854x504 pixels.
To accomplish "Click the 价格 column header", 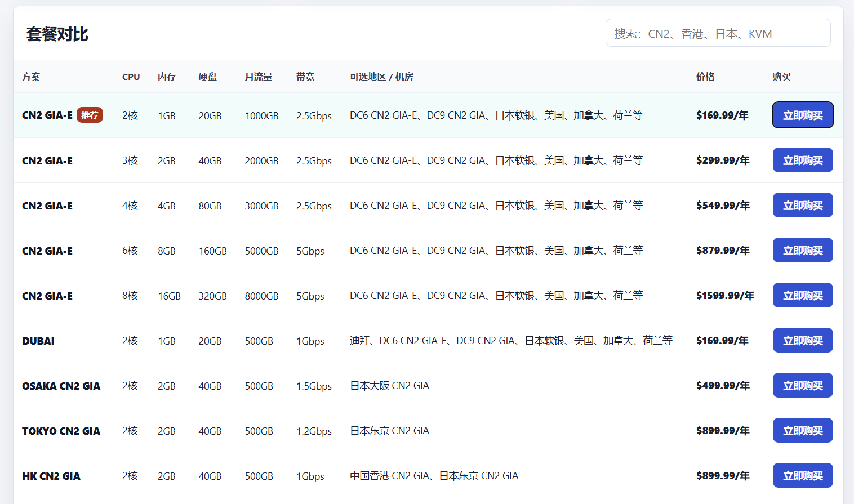I will point(705,77).
